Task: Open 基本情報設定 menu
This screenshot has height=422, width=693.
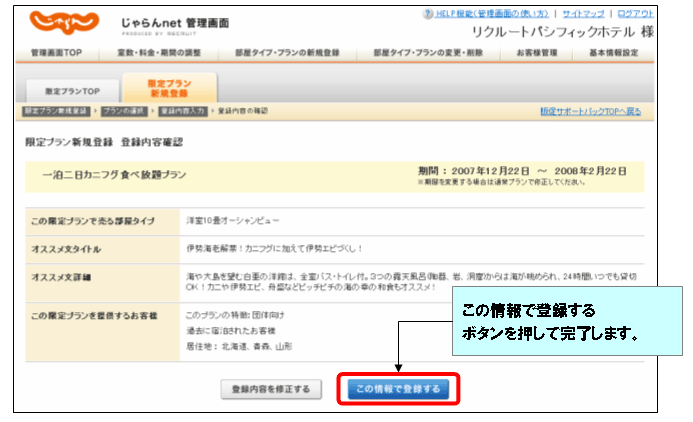Action: pos(613,53)
